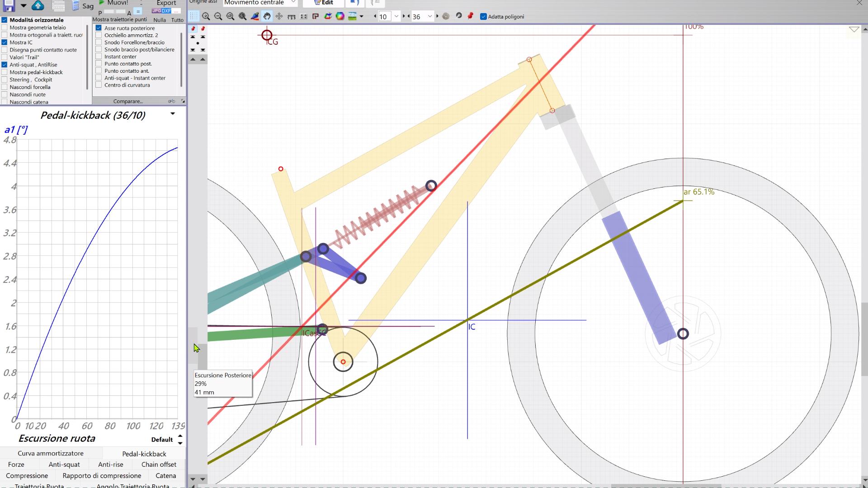Image resolution: width=868 pixels, height=488 pixels.
Task: Click the Nulla button
Action: (160, 20)
